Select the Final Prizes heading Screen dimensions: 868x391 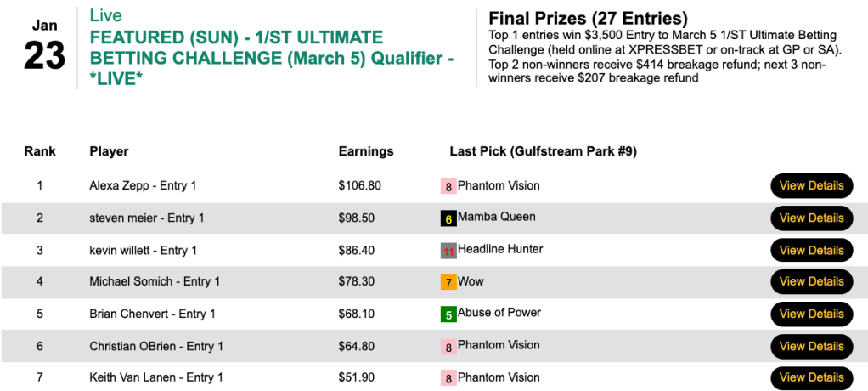pyautogui.click(x=588, y=18)
